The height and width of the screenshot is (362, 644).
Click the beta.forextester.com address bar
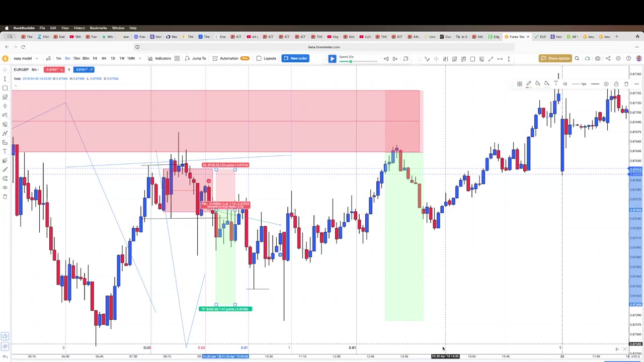pyautogui.click(x=324, y=47)
